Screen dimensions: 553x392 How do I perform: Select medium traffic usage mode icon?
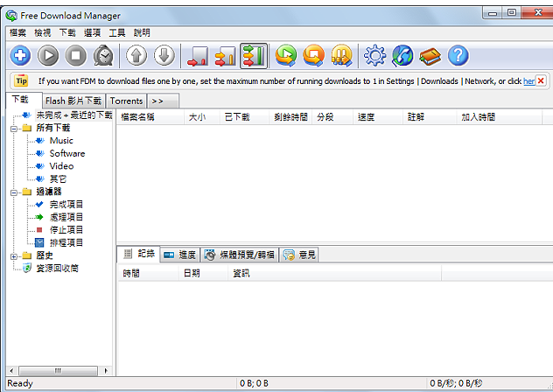coord(226,56)
